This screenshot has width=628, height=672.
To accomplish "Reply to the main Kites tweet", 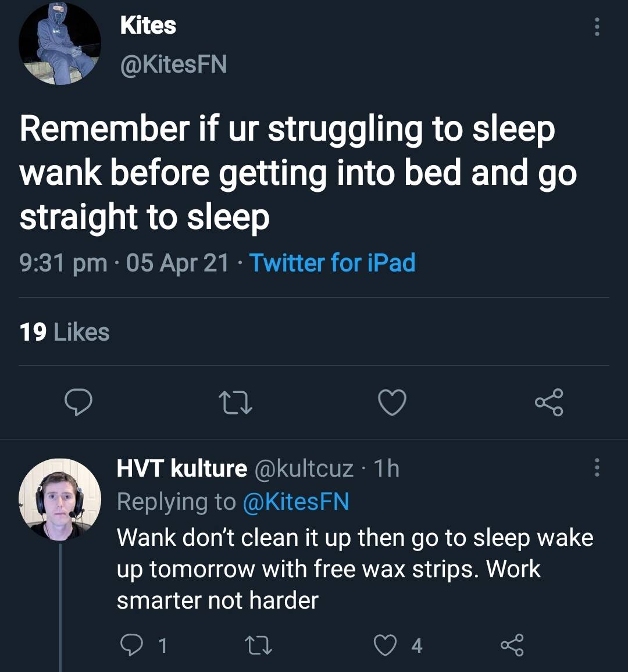I will (77, 402).
